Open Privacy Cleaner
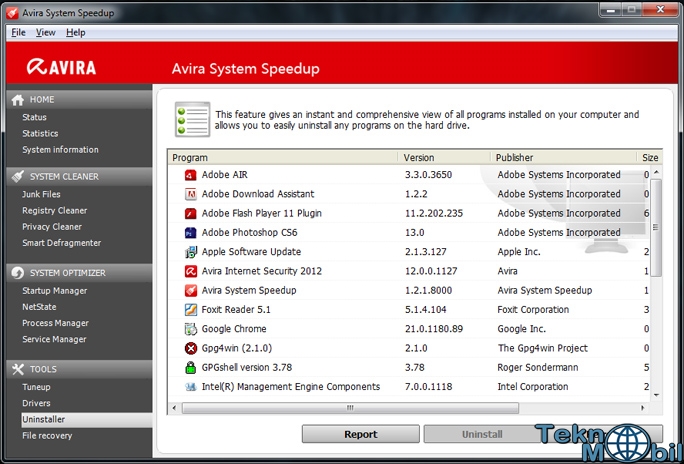Viewport: 684px width, 464px height. [x=52, y=227]
